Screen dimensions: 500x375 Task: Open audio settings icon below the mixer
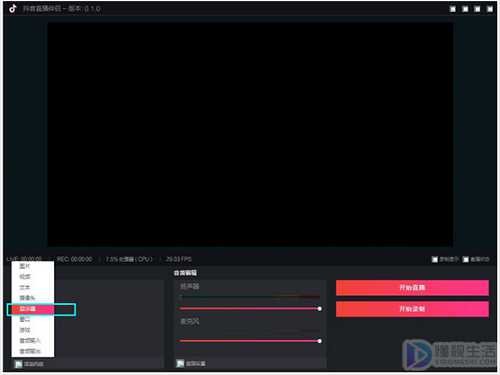pos(180,364)
